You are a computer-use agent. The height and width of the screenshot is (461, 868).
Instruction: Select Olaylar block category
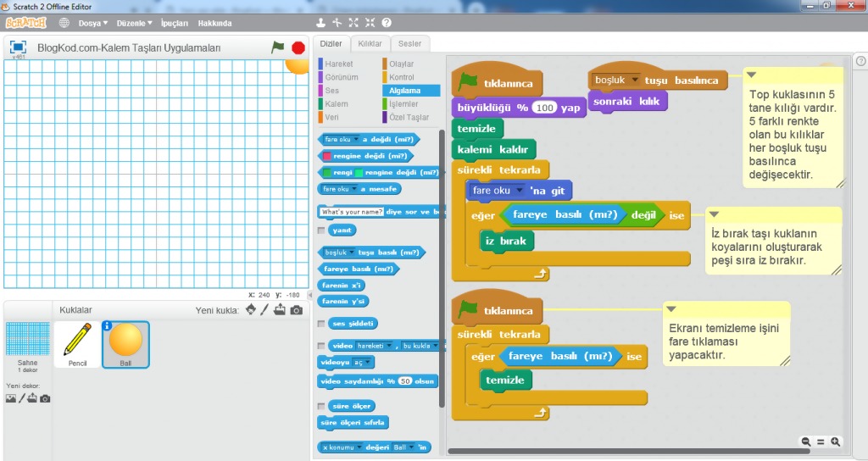coord(401,64)
